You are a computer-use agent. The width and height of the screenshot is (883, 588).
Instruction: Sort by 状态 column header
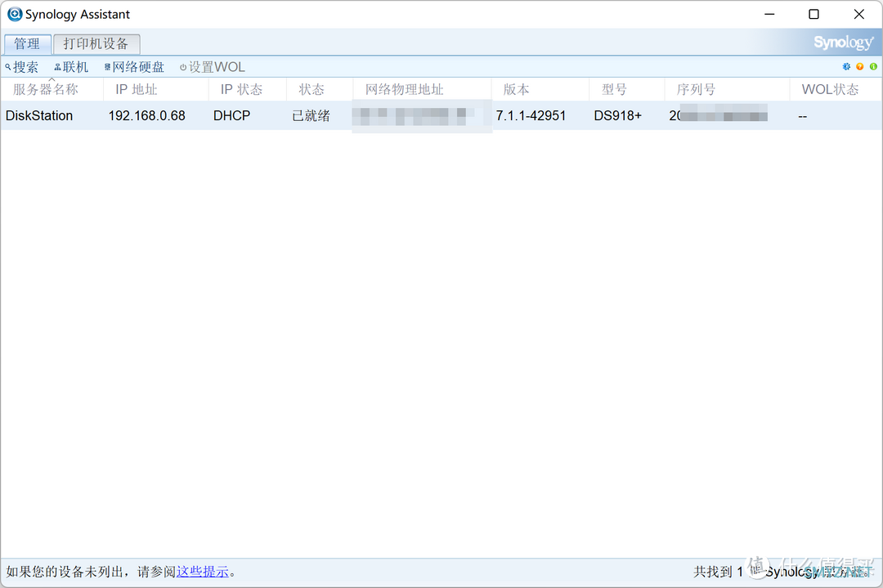pos(320,89)
